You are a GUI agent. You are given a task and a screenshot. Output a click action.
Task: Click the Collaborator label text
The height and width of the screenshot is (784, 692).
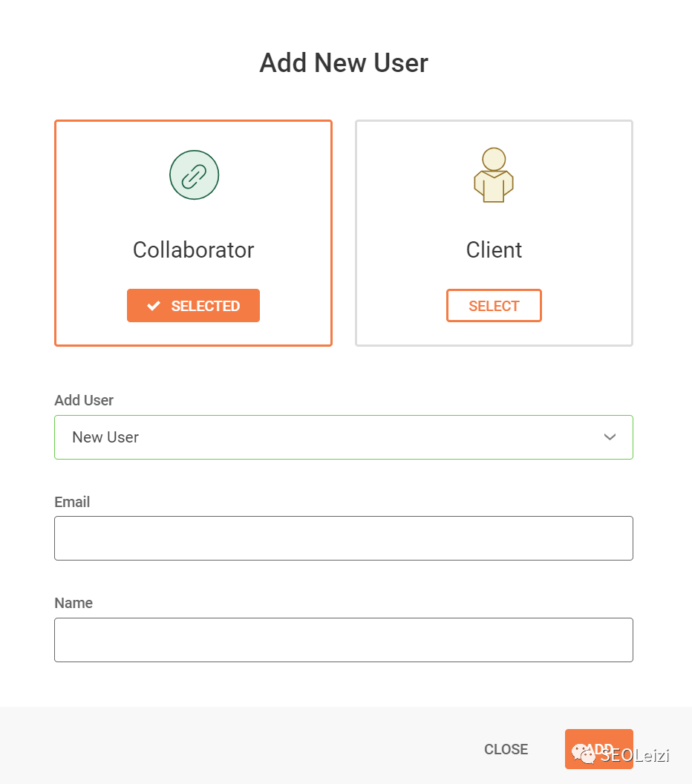tap(194, 250)
